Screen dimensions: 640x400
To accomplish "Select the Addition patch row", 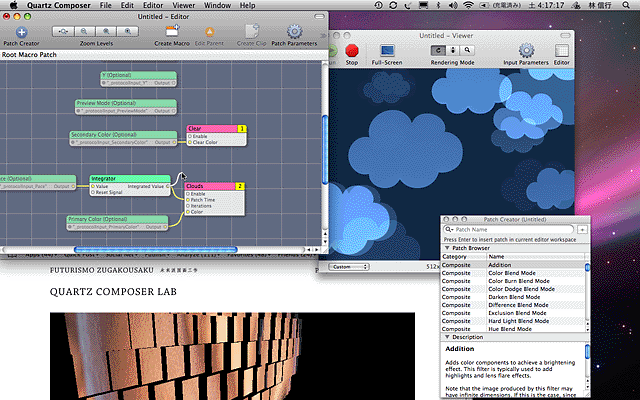I will 513,265.
